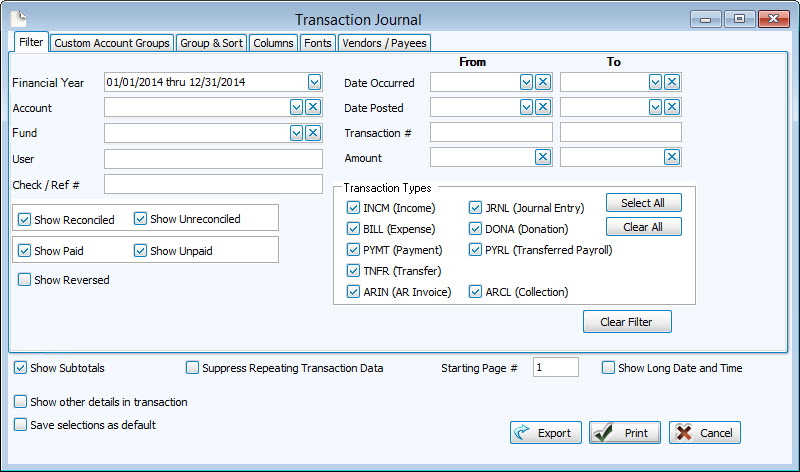Toggle the PYRL (Transferred Payroll) checkbox
Image resolution: width=800 pixels, height=472 pixels.
click(x=477, y=250)
